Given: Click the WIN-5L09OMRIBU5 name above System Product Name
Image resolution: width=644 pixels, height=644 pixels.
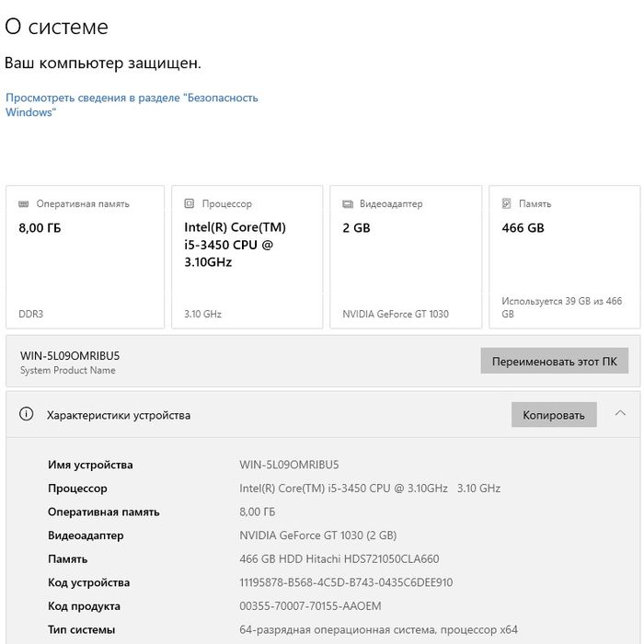Looking at the screenshot, I should pyautogui.click(x=70, y=356).
